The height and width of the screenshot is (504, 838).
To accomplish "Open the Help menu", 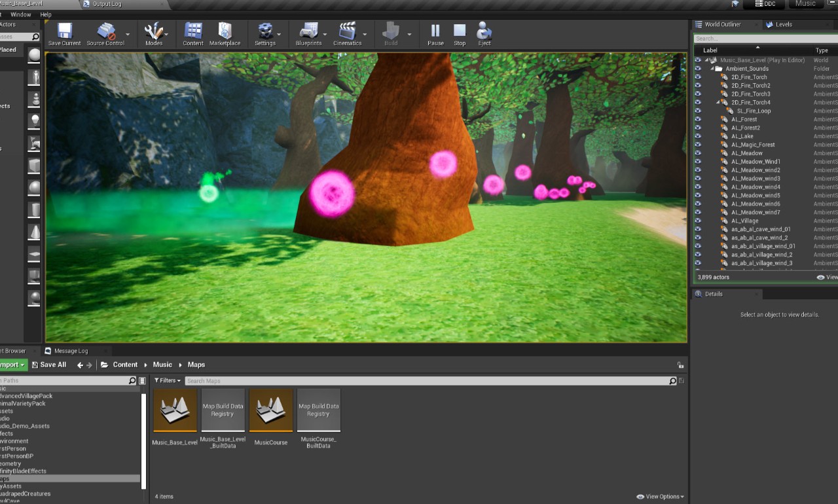I will (x=46, y=14).
